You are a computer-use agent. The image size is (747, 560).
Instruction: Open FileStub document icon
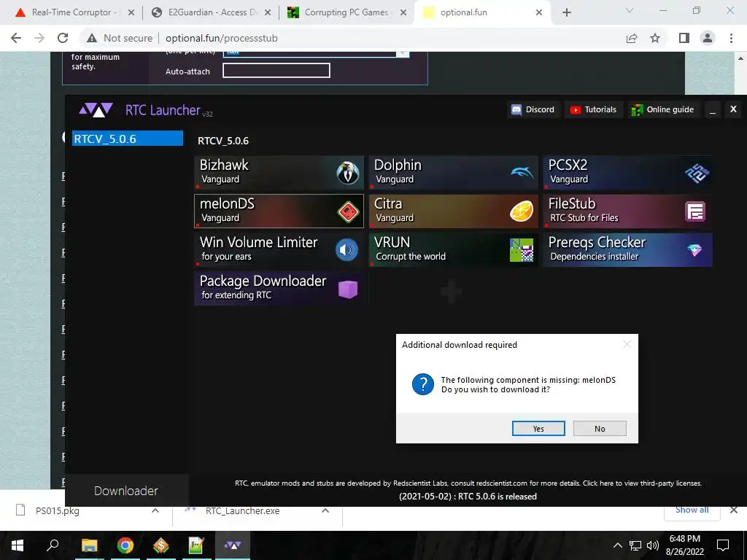click(695, 211)
